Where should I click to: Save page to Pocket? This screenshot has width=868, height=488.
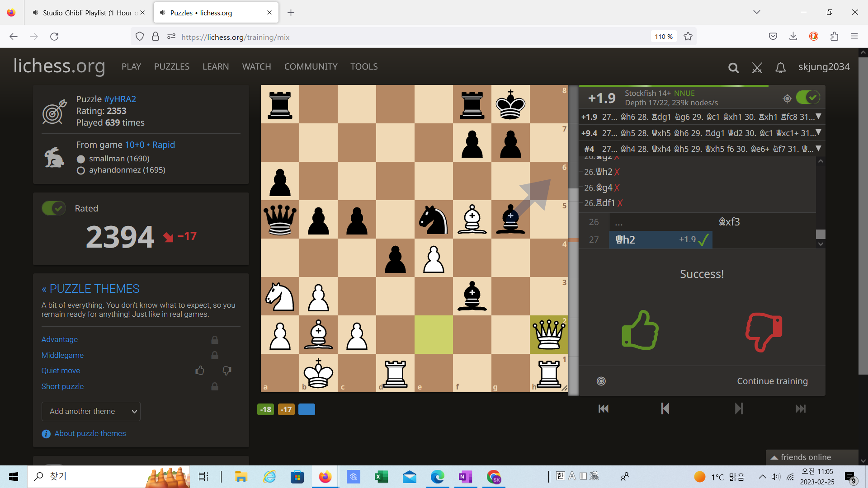point(773,37)
